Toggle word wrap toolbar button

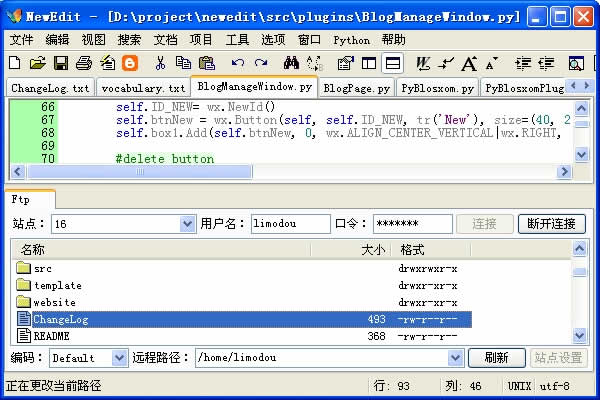point(423,63)
